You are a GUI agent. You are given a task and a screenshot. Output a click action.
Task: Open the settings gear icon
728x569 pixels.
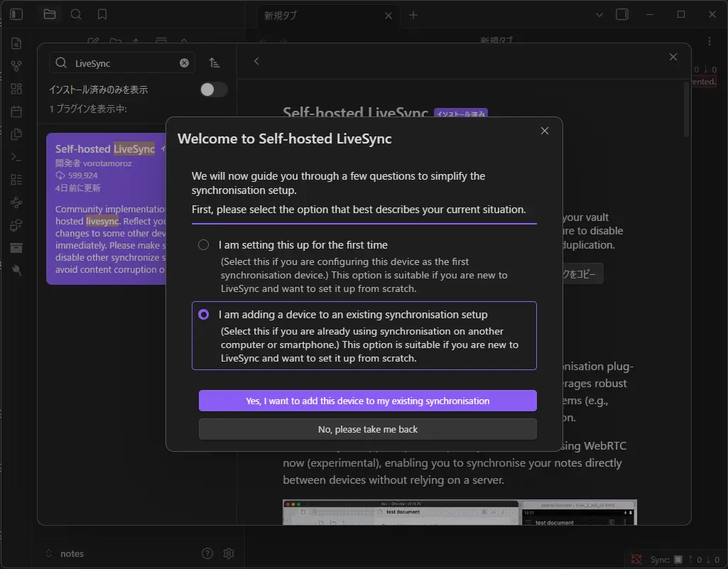pos(229,553)
